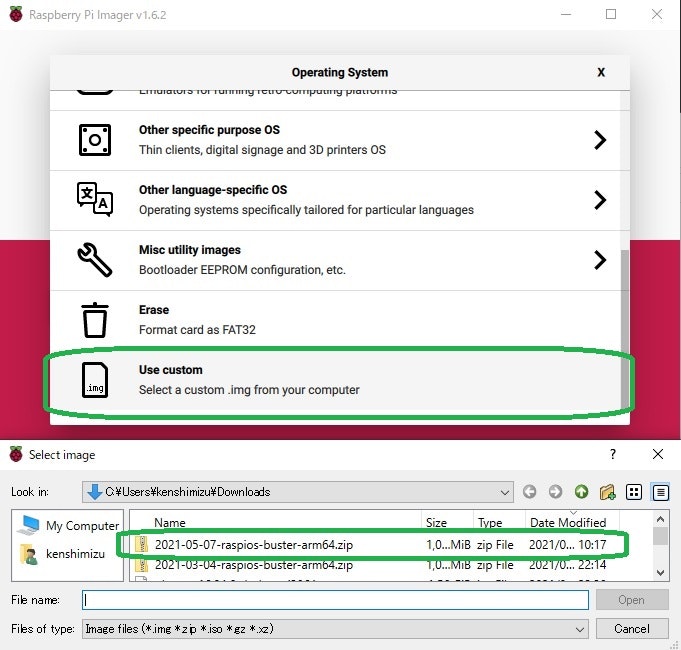Click the Cancel button
The image size is (681, 650).
pos(632,629)
